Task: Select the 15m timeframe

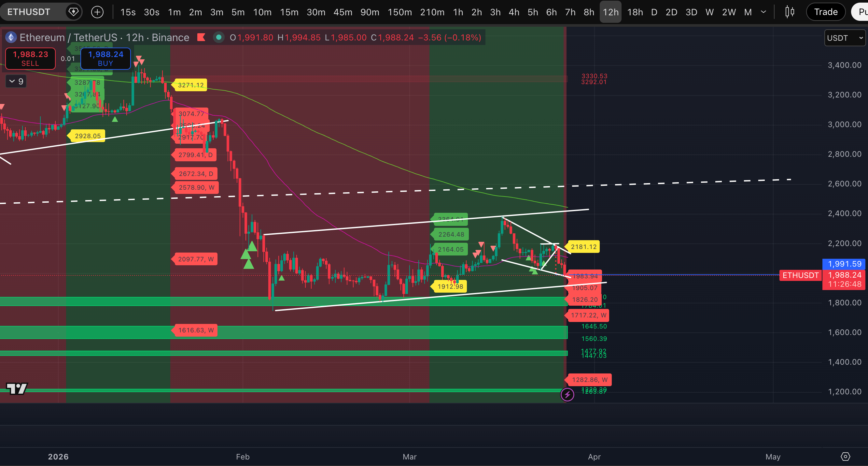Action: coord(289,12)
